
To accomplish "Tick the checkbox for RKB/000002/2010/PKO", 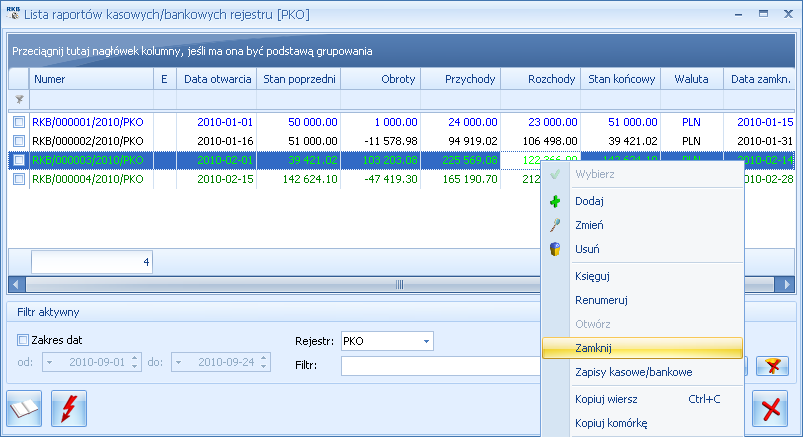I will point(19,141).
